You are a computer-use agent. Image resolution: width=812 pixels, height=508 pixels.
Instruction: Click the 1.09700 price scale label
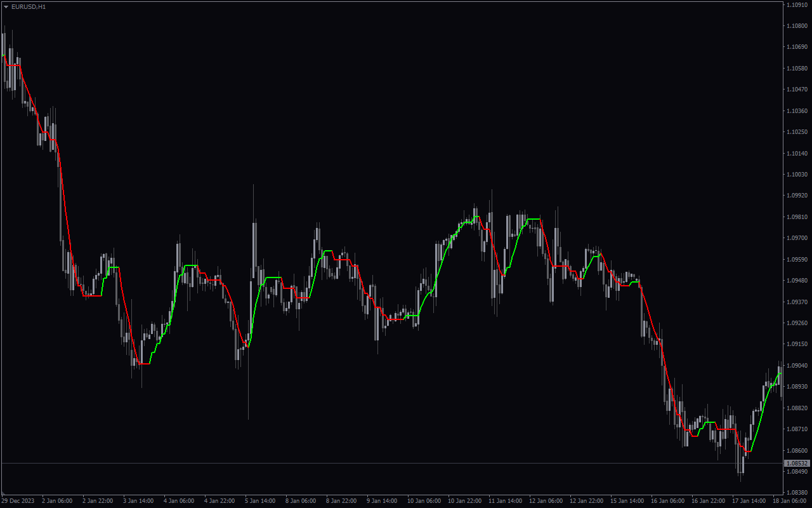tap(797, 238)
